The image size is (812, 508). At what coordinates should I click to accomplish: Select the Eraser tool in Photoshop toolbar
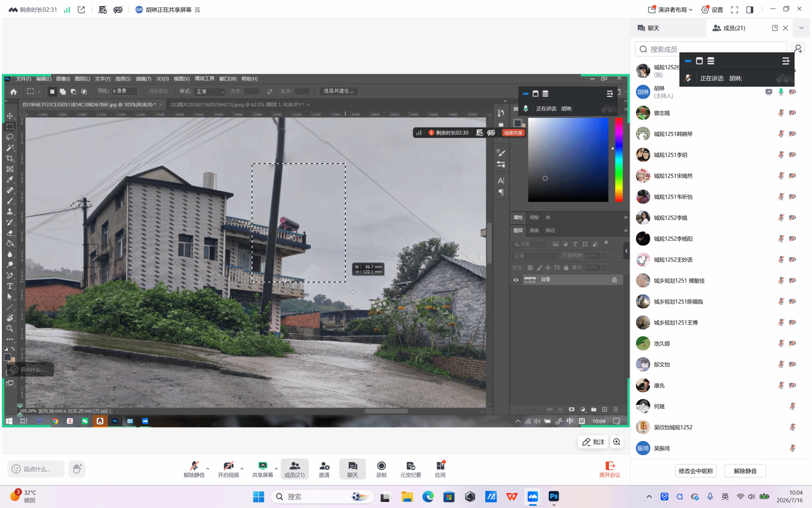[10, 233]
